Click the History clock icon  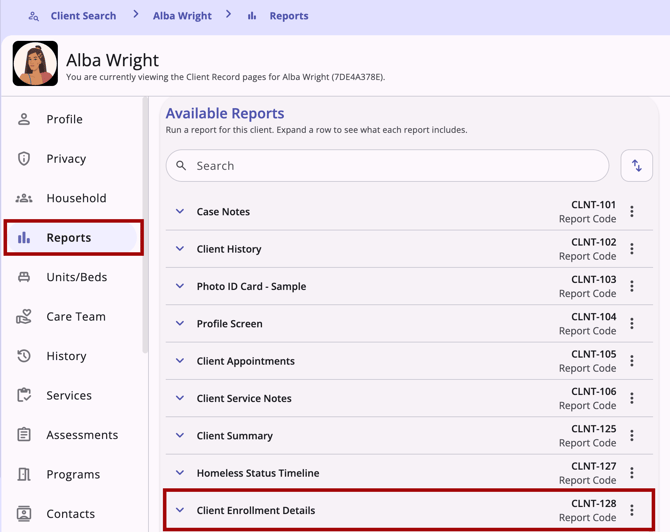(x=24, y=356)
